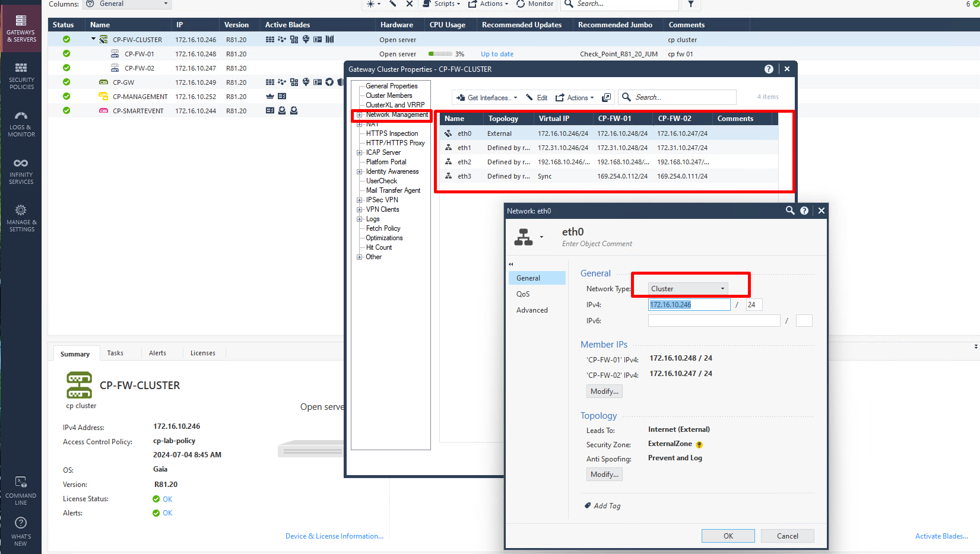Open the Command Line panel
Screen dimensions: 980x554
[x=21, y=490]
